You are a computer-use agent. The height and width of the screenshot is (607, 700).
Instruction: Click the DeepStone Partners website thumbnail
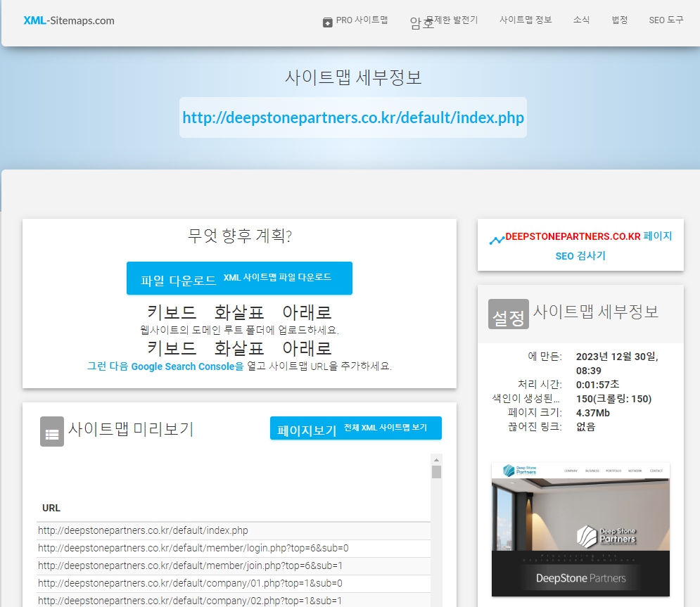[x=580, y=529]
